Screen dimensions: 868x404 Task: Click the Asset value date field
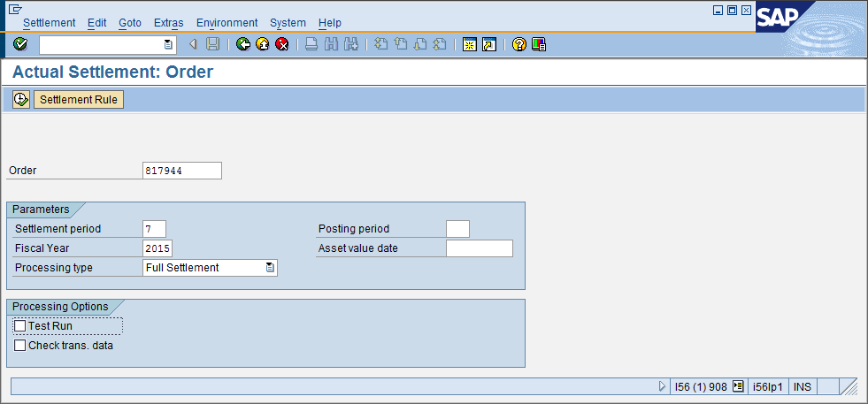click(x=480, y=248)
